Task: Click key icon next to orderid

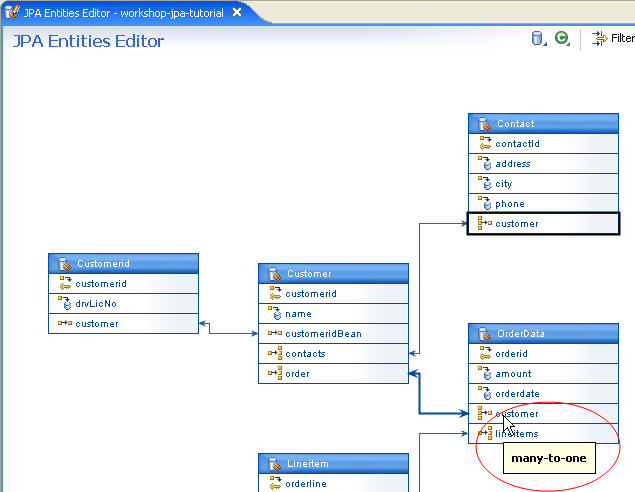Action: click(485, 353)
